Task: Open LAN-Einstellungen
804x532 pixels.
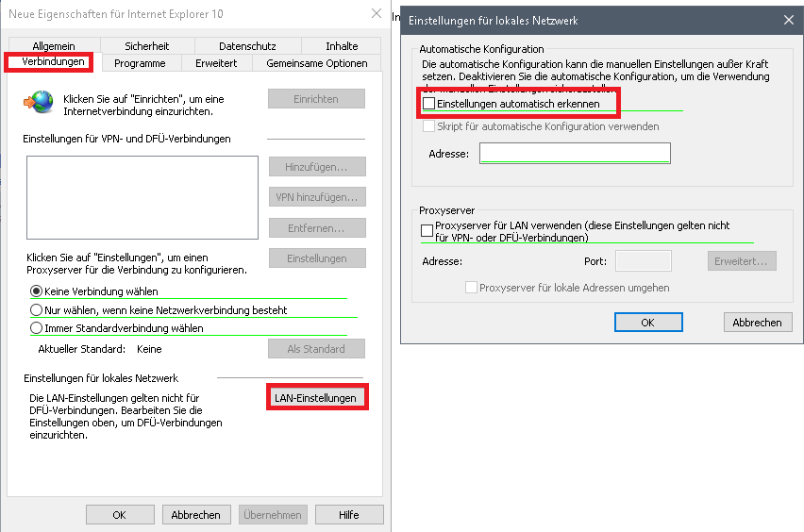Action: (315, 398)
